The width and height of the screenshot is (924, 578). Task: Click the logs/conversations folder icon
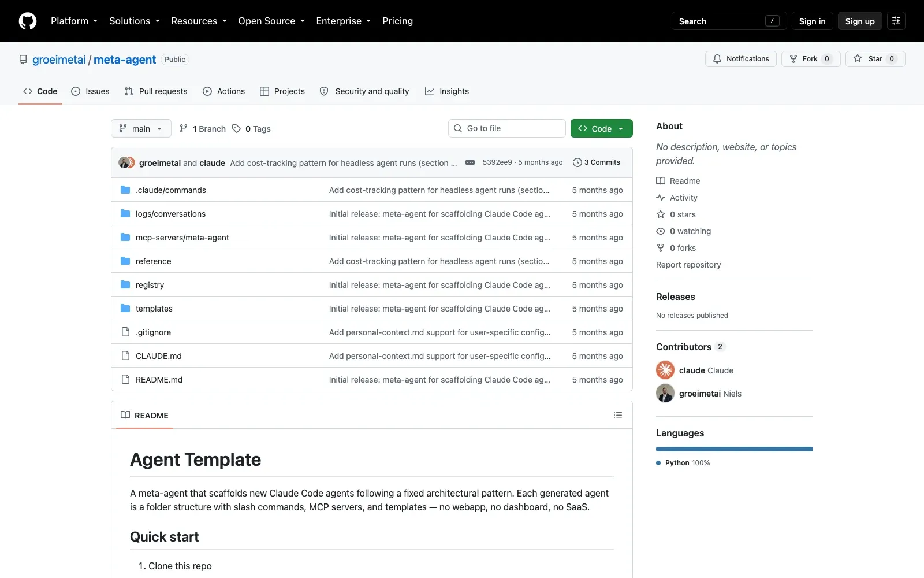(125, 213)
